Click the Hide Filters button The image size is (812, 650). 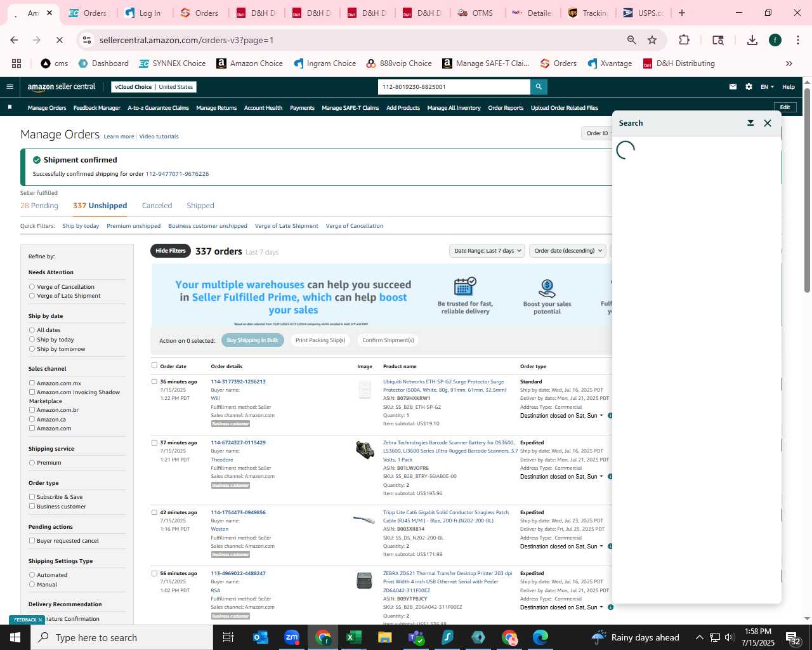point(171,251)
